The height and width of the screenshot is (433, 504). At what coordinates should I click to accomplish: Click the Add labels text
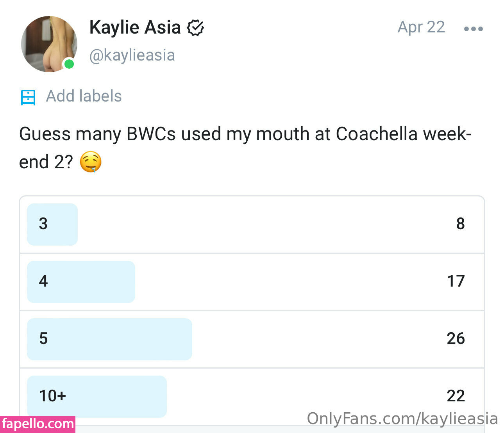(84, 96)
